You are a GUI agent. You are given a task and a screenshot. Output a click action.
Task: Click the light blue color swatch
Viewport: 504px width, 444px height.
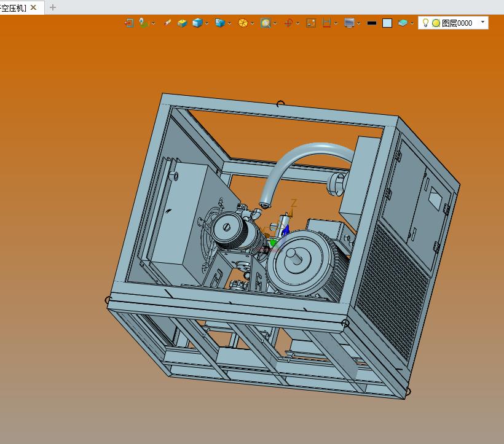[x=387, y=23]
